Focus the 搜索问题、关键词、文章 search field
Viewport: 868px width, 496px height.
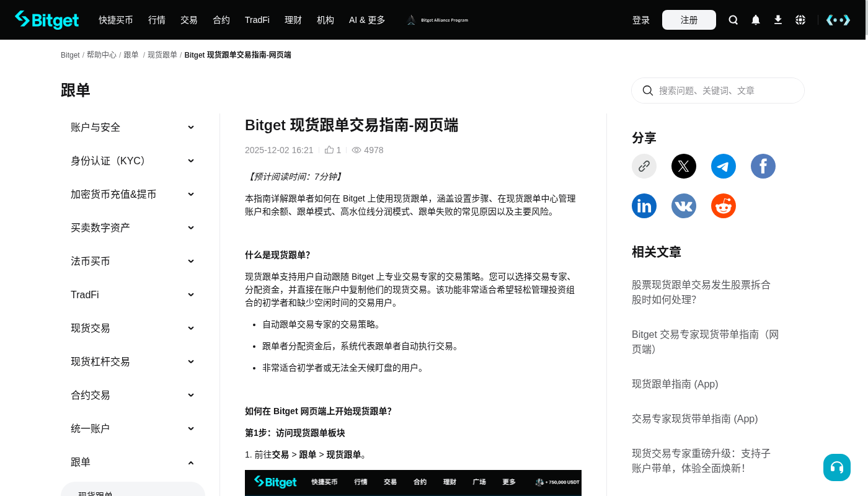coord(718,91)
